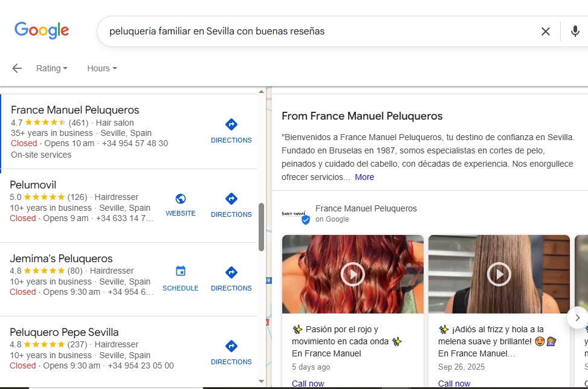Go back using the left arrow
Screen dimensions: 588x389
(x=17, y=68)
